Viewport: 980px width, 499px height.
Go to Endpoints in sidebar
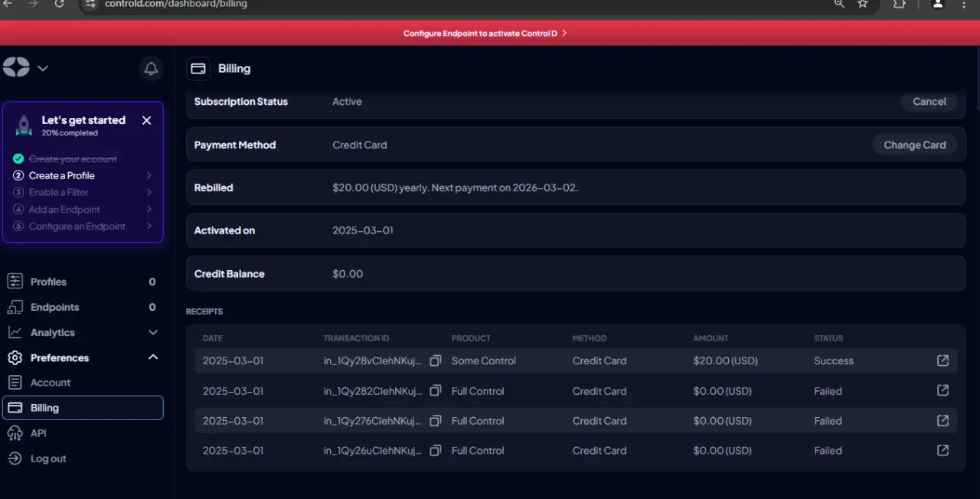coord(83,307)
